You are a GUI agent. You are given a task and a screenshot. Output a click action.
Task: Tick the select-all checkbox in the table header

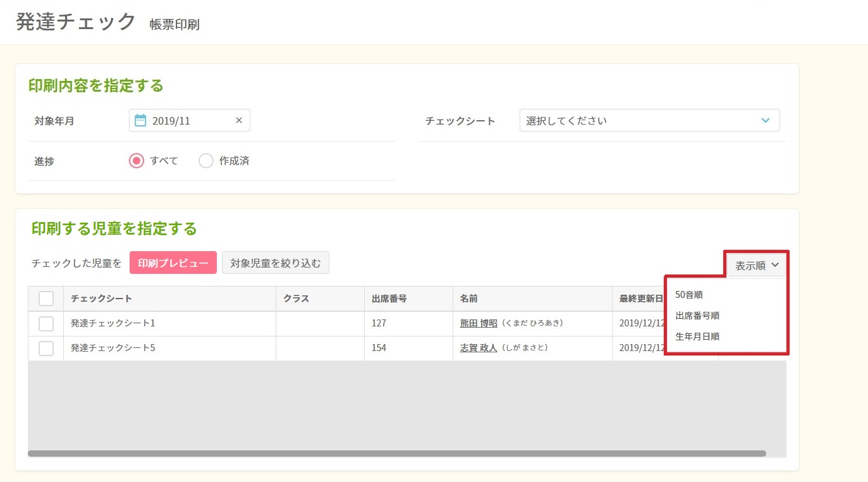[x=46, y=299]
